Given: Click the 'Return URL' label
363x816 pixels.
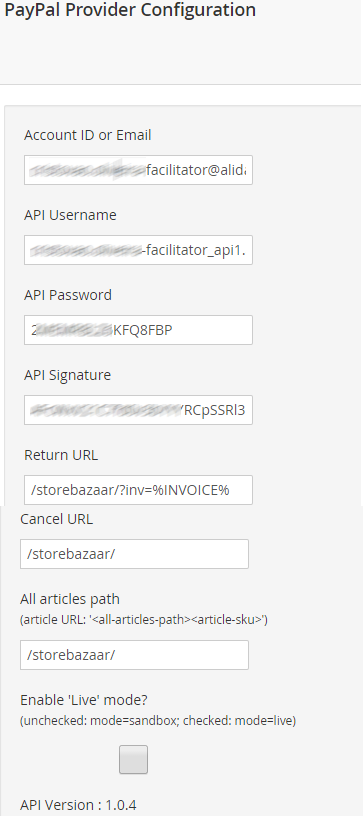Looking at the screenshot, I should (61, 455).
